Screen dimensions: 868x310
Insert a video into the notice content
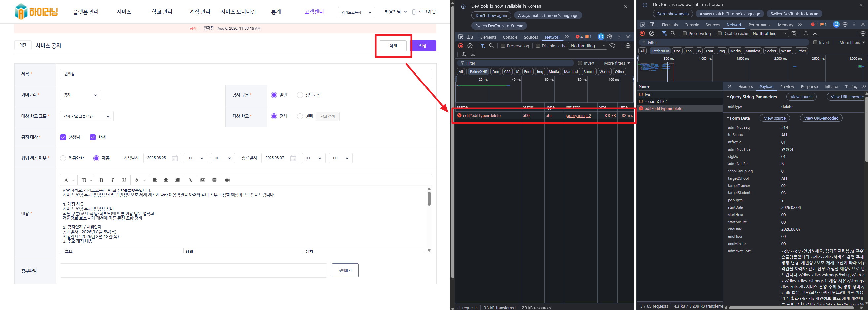tap(228, 180)
